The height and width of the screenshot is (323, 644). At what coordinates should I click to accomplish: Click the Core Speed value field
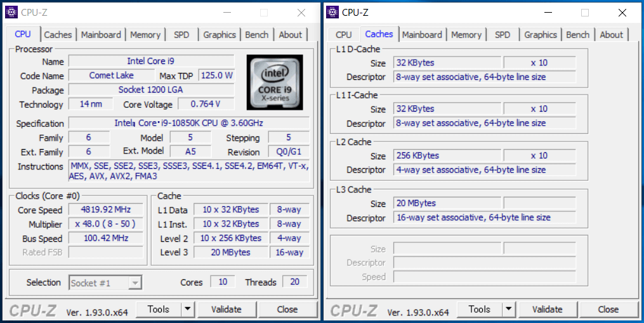[105, 210]
